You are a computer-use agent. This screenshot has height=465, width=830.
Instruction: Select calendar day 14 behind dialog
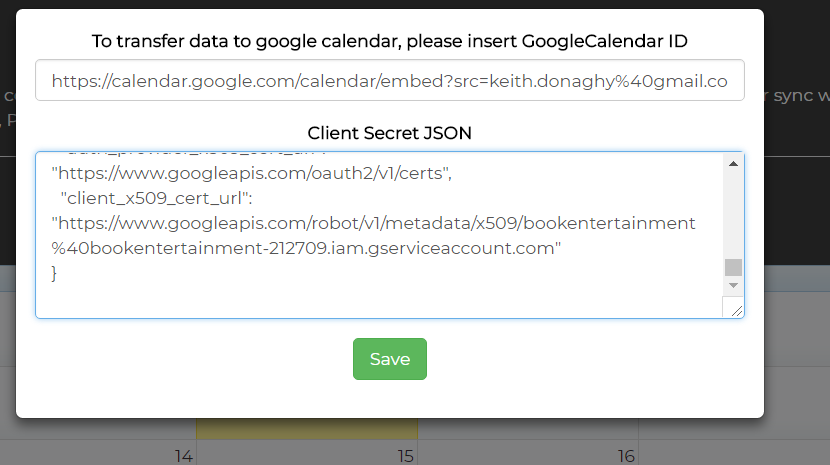pyautogui.click(x=184, y=455)
